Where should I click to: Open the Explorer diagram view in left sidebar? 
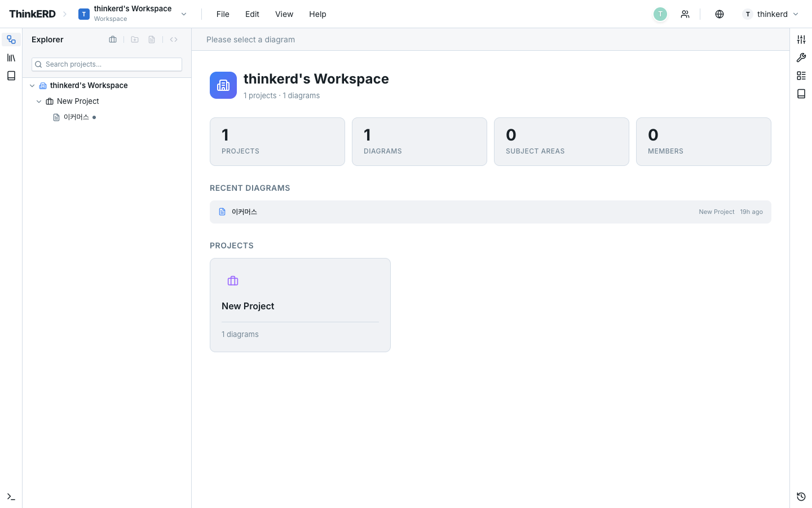coord(11,40)
